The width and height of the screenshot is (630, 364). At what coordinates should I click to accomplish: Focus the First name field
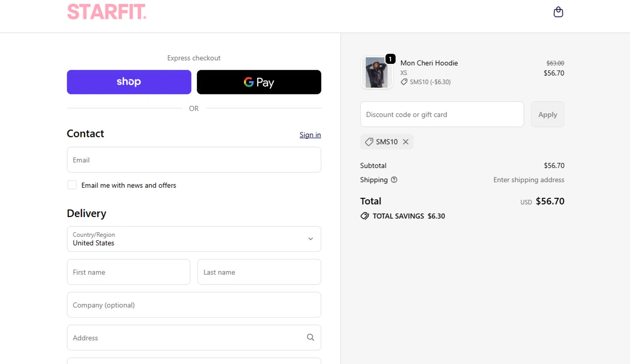pyautogui.click(x=129, y=272)
